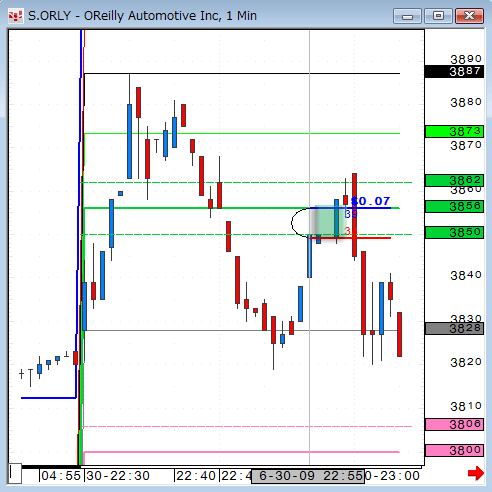This screenshot has height=492, width=492.
Task: Click the pink 3800 price label
Action: (454, 450)
